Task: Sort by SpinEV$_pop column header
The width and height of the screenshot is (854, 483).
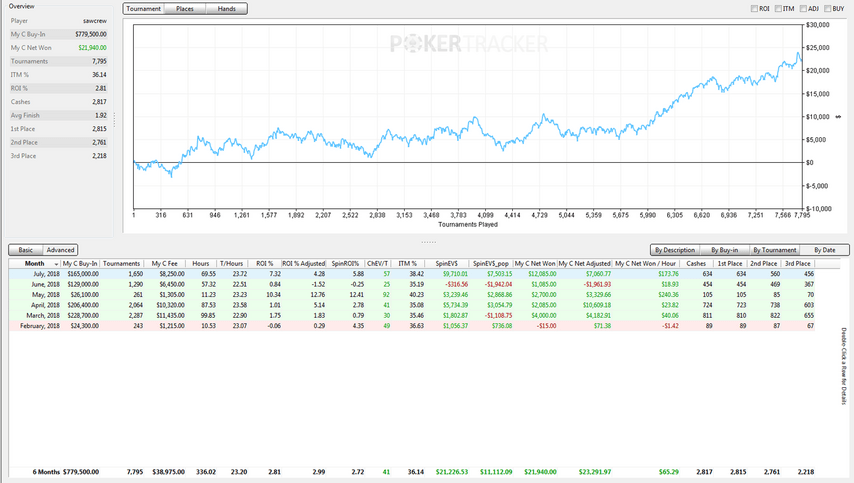Action: [491, 264]
